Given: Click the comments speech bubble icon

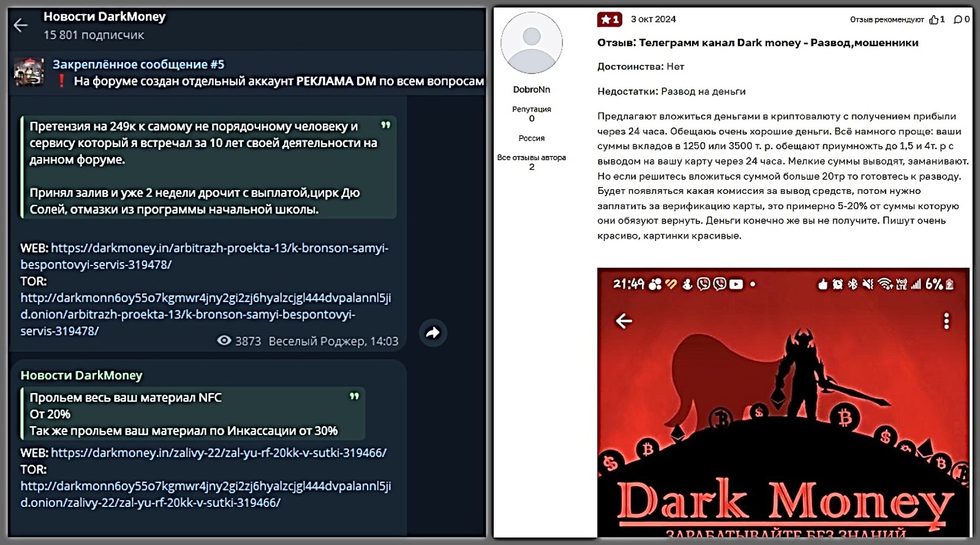Looking at the screenshot, I should pyautogui.click(x=958, y=20).
